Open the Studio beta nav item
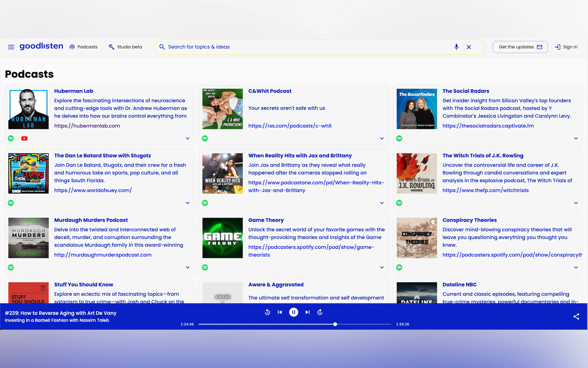Image resolution: width=588 pixels, height=368 pixels. [x=125, y=47]
